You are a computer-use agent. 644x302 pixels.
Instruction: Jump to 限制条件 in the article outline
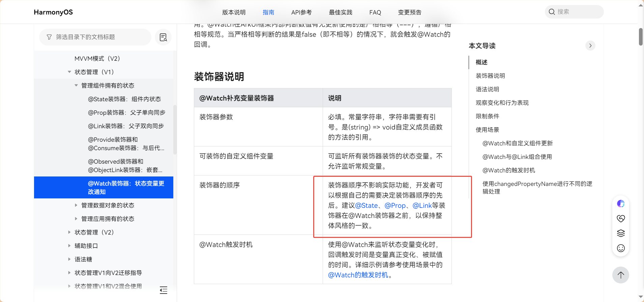(x=487, y=116)
